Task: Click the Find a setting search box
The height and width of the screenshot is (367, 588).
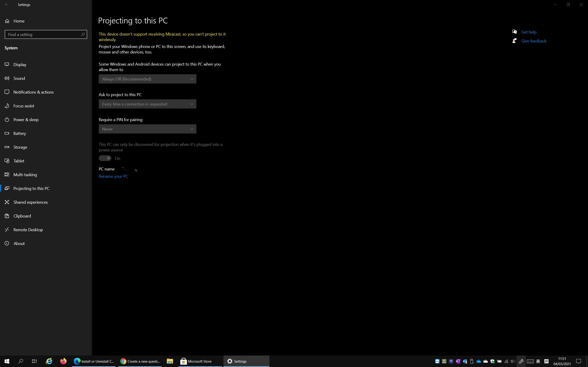Action: tap(42, 34)
